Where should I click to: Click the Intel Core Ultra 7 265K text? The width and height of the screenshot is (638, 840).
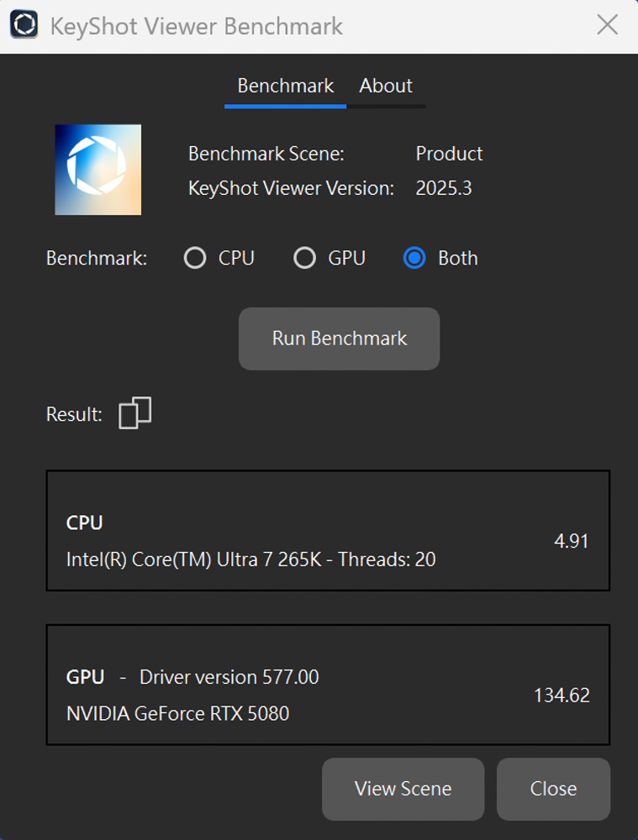coord(250,559)
